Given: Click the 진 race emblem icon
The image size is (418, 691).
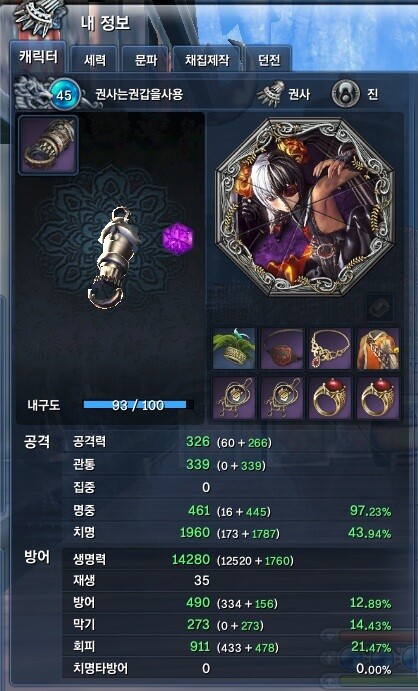Looking at the screenshot, I should click(346, 93).
